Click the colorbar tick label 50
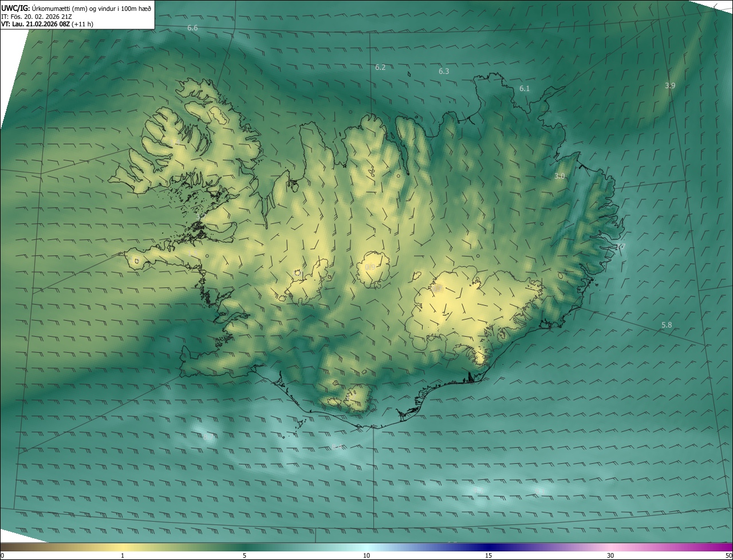 tap(728, 555)
